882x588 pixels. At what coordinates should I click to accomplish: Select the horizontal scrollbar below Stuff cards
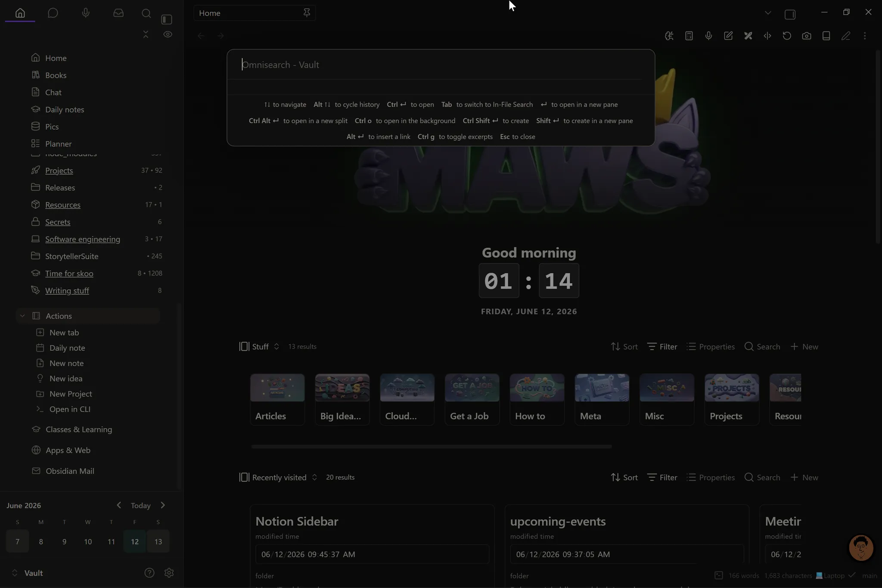432,447
